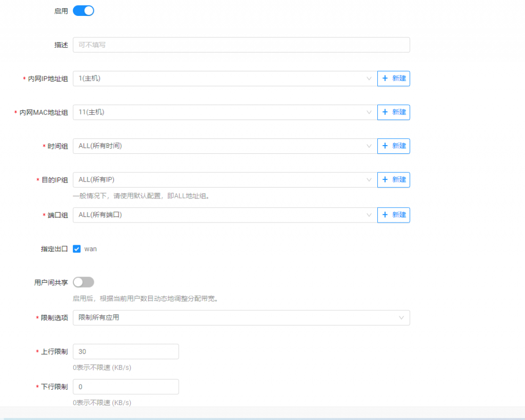Click 新建 button next to 内网IP地址组

[x=394, y=78]
